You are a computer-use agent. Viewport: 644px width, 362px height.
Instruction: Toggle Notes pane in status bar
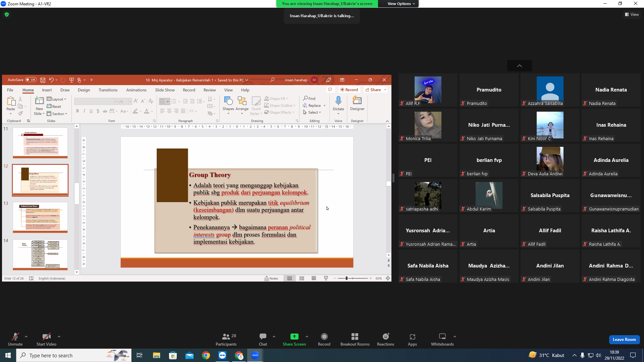271,279
